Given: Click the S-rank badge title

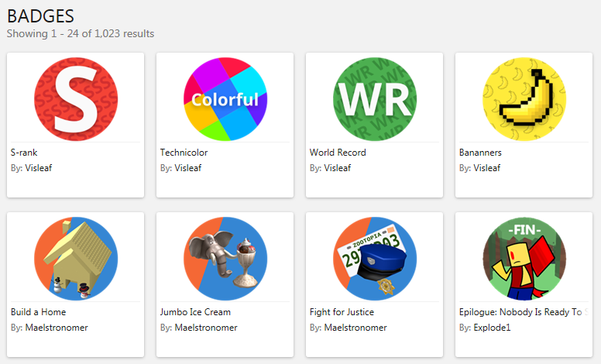Looking at the screenshot, I should point(24,153).
